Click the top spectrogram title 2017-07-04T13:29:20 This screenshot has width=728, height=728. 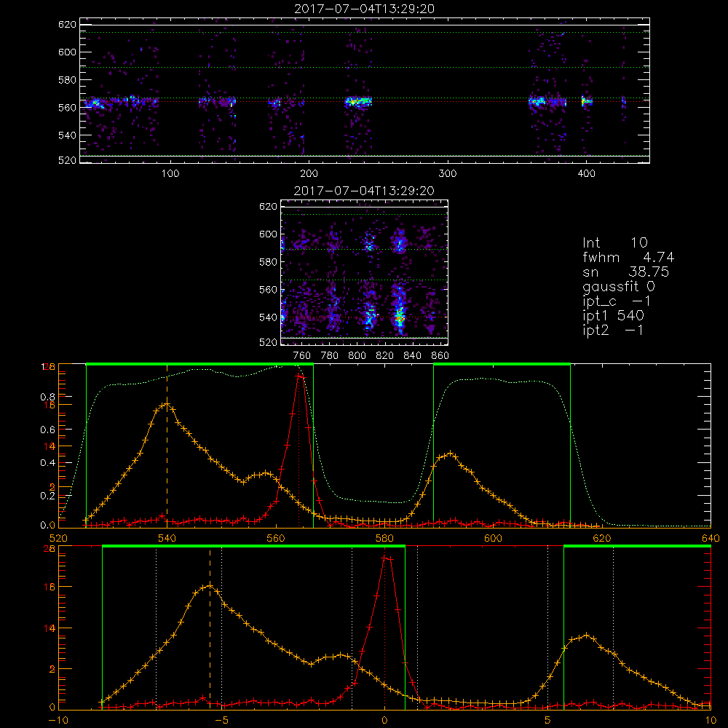click(364, 9)
